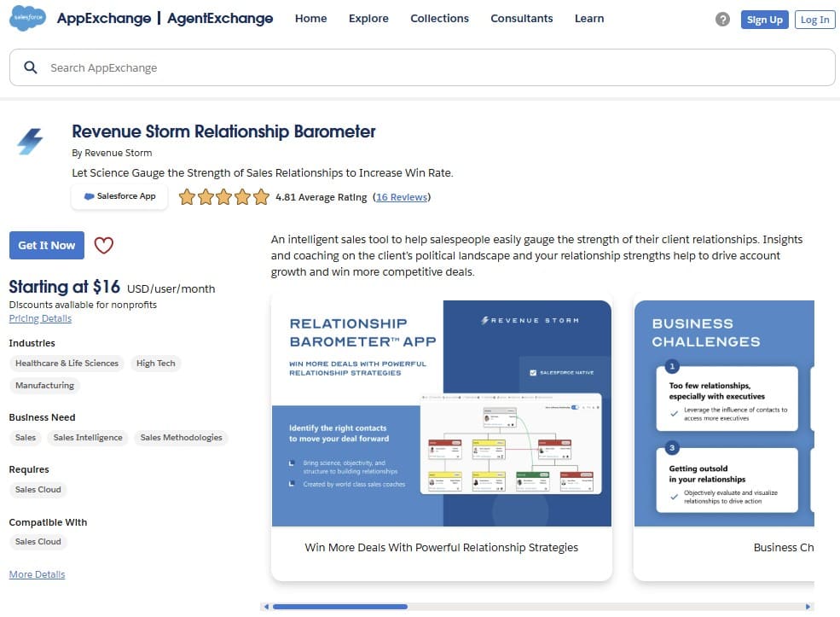Click the Sign Up button
The image size is (840, 617).
(x=764, y=20)
